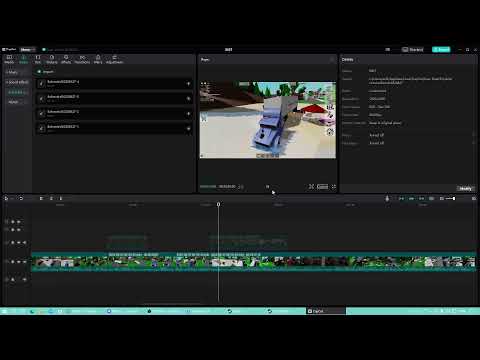Click the video preview frame
Screen dimensions: 480x360
(x=268, y=120)
